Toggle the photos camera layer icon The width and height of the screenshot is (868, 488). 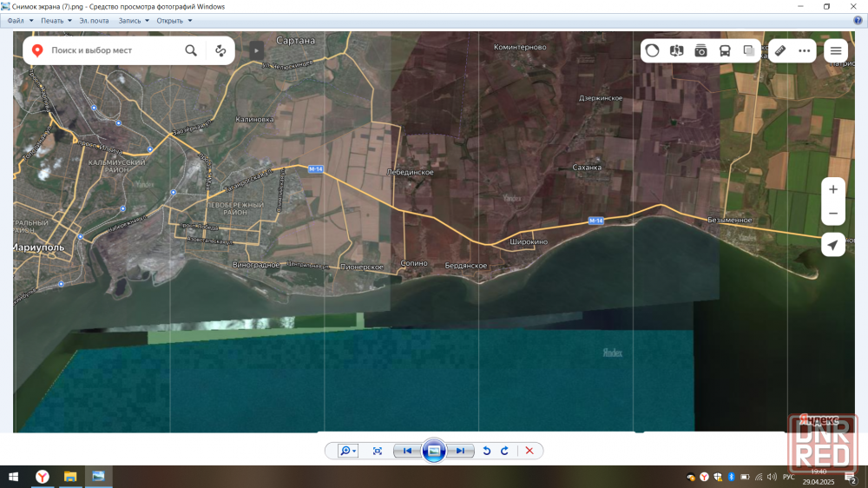[700, 50]
